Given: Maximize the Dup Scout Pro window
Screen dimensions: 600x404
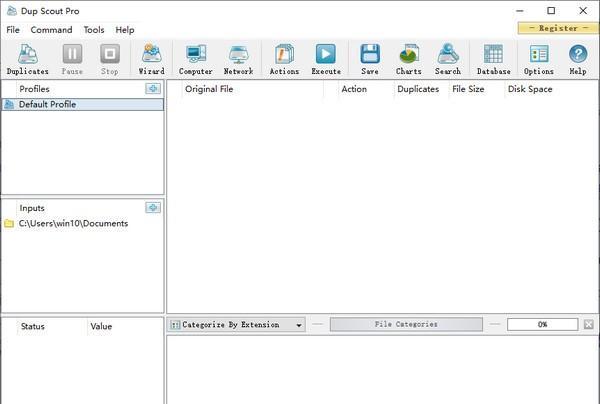Looking at the screenshot, I should click(551, 11).
